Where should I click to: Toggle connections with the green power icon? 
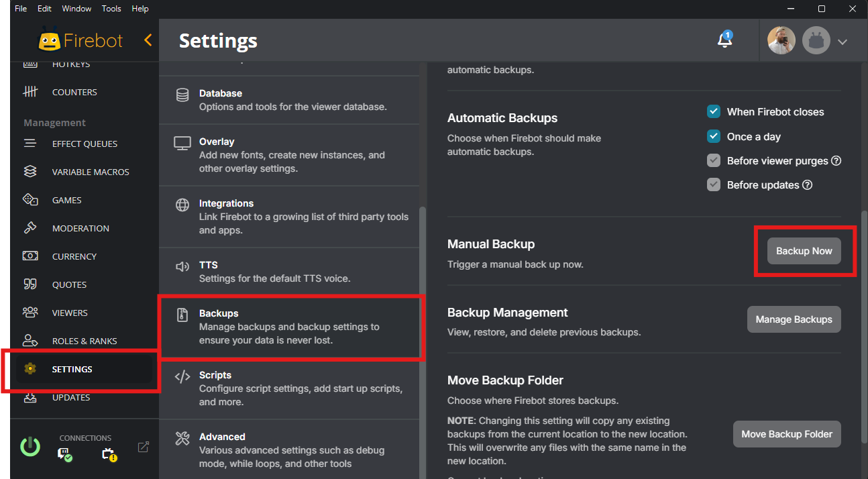click(30, 447)
